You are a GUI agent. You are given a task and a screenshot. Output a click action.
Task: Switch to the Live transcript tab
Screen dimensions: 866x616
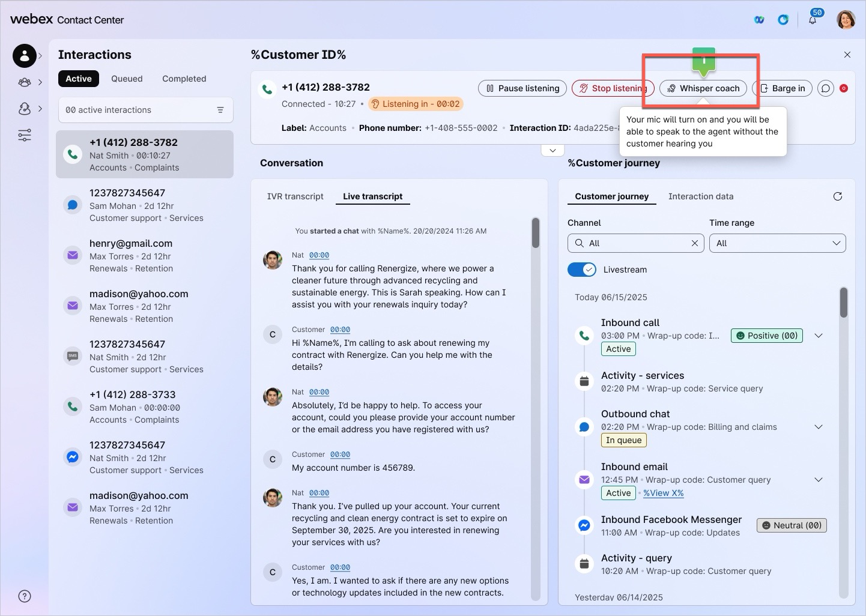pyautogui.click(x=373, y=196)
